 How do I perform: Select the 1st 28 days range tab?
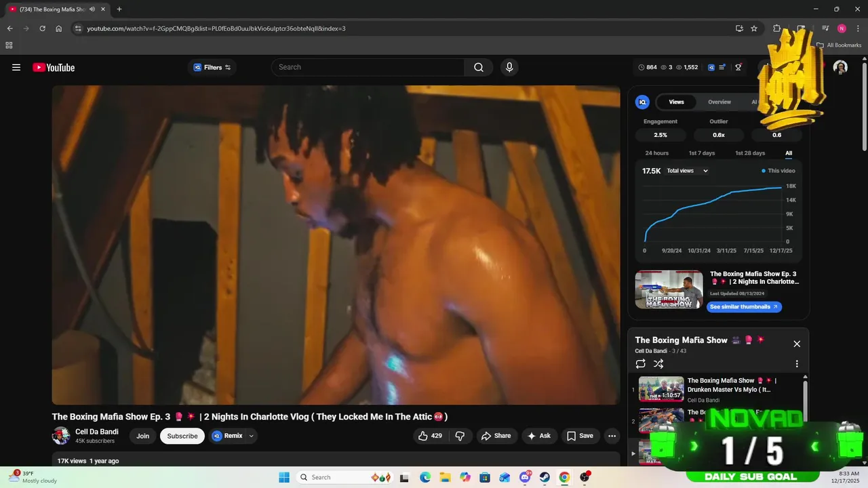click(750, 153)
